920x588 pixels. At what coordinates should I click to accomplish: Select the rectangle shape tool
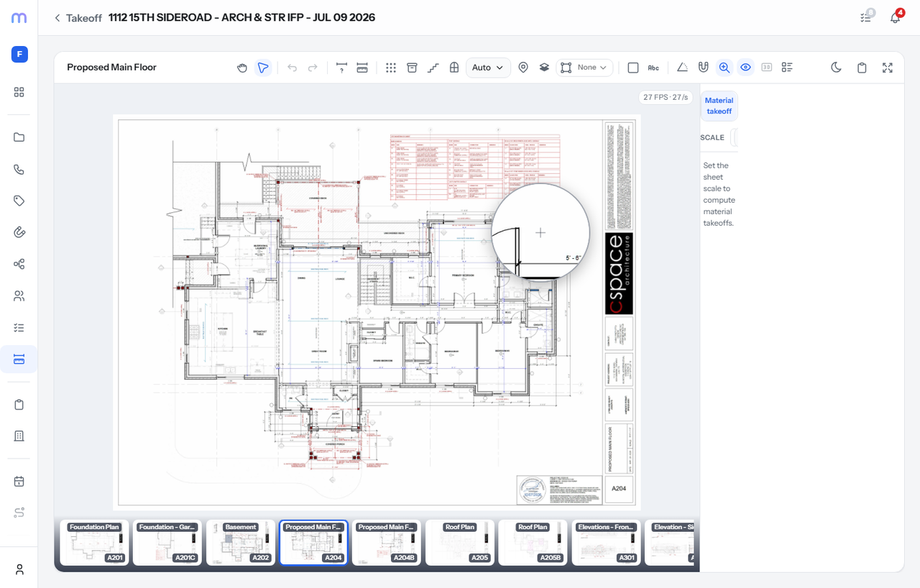point(633,68)
